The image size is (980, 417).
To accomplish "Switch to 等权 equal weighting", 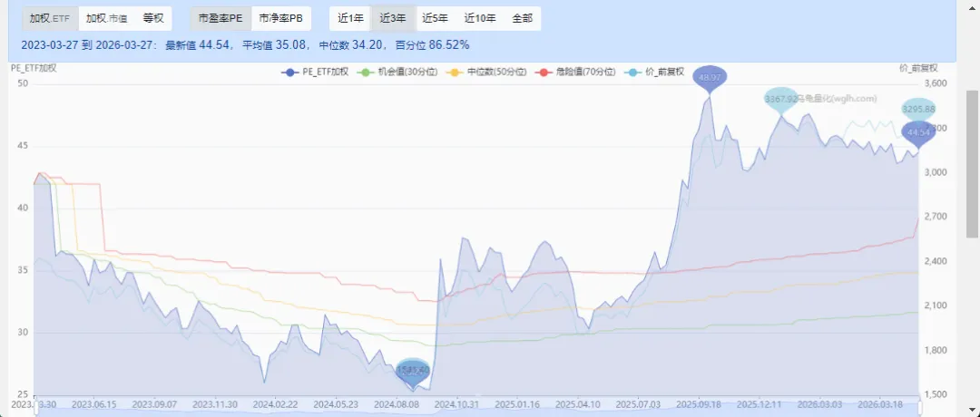I will pyautogui.click(x=153, y=19).
